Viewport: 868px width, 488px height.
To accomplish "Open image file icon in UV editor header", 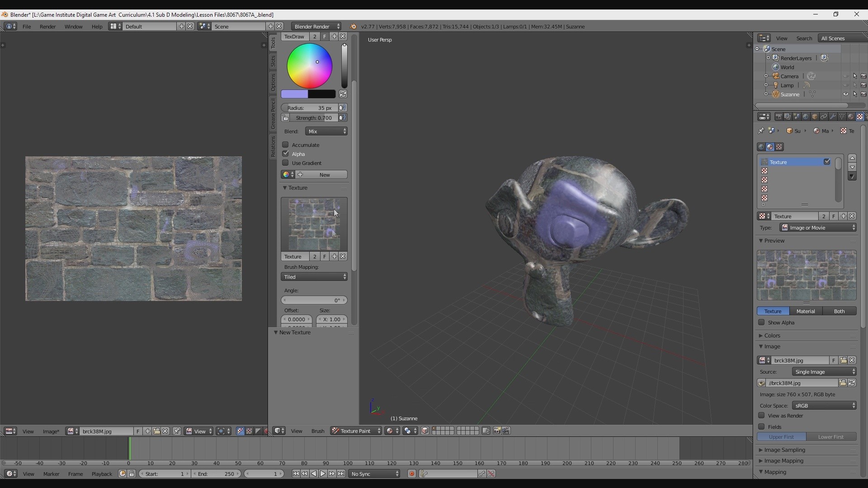I will pyautogui.click(x=156, y=431).
